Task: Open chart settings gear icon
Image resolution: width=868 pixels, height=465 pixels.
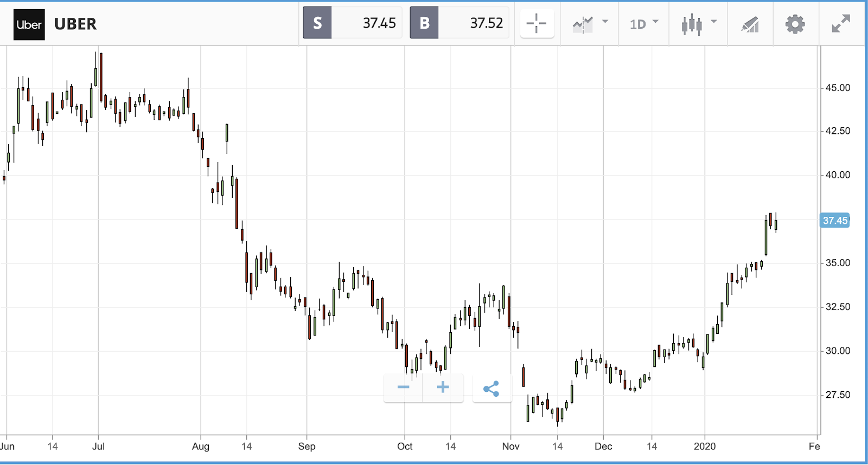Action: [x=795, y=24]
